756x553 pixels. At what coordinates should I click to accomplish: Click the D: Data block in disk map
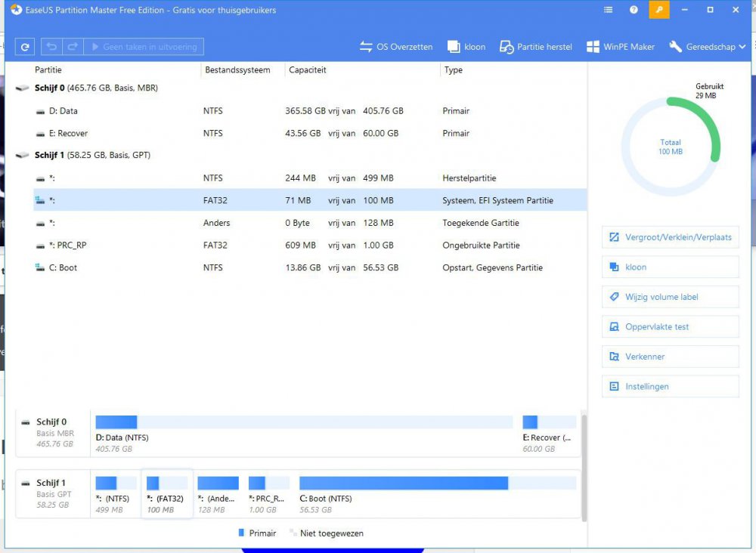point(304,434)
